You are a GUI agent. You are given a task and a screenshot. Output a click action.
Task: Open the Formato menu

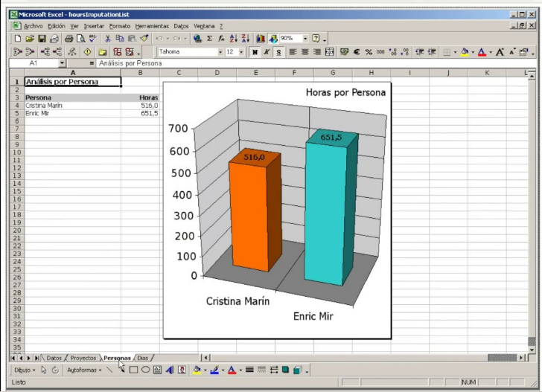[119, 26]
